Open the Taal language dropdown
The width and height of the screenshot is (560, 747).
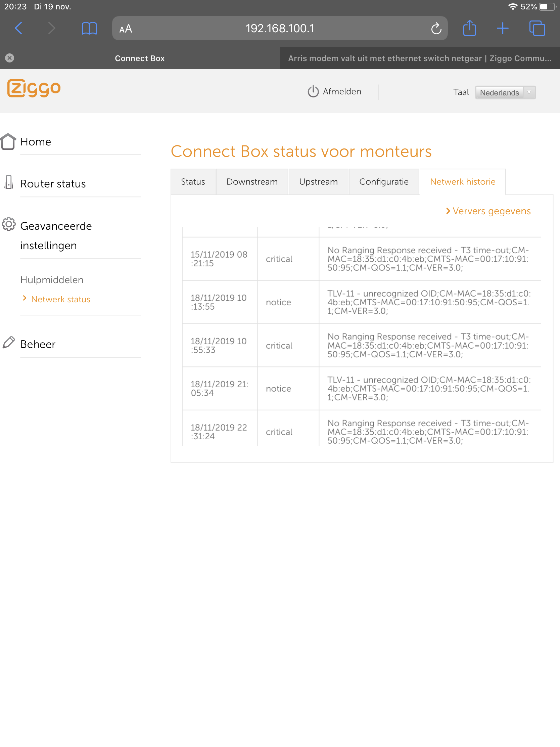(505, 92)
